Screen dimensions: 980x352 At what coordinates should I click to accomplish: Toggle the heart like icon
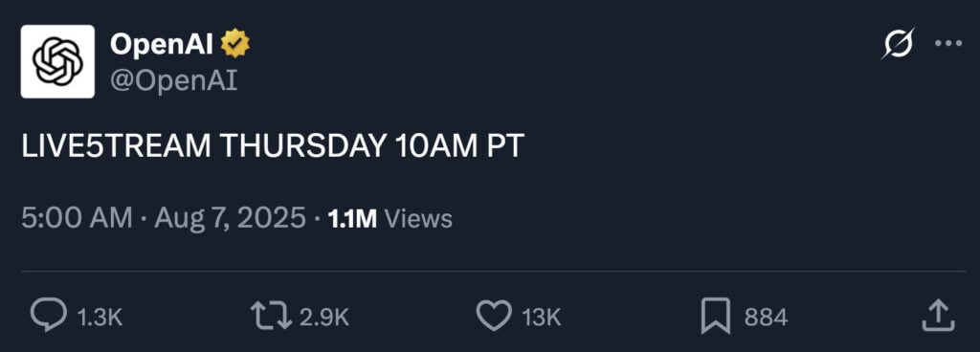coord(495,317)
